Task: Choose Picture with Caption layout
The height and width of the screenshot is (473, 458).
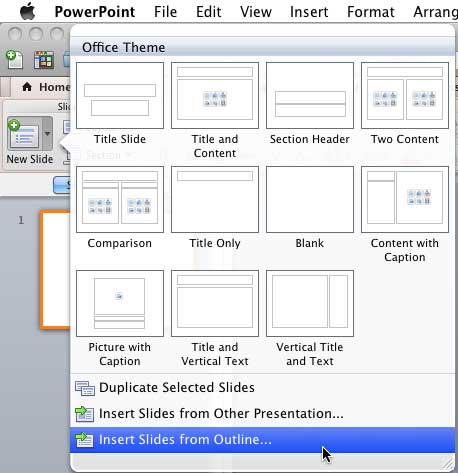Action: pyautogui.click(x=120, y=303)
